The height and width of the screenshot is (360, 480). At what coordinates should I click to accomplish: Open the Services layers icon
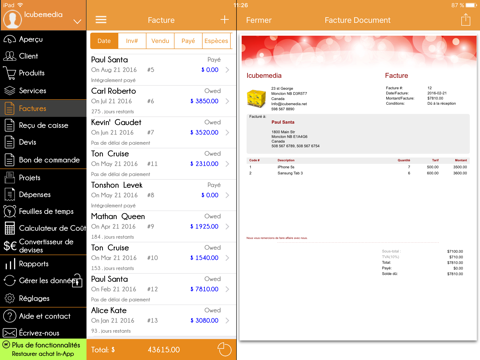pos(9,90)
